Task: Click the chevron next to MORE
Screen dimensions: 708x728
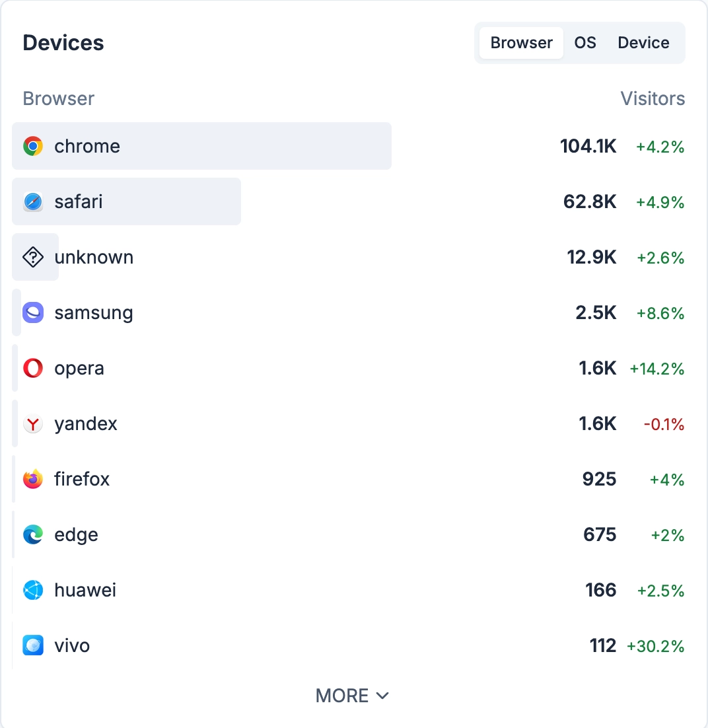Action: [x=382, y=696]
